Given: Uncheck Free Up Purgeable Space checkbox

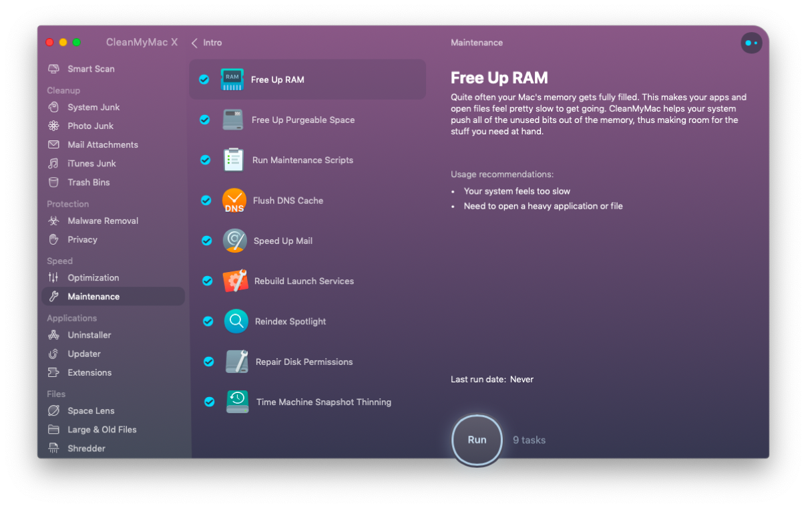Looking at the screenshot, I should click(x=205, y=120).
